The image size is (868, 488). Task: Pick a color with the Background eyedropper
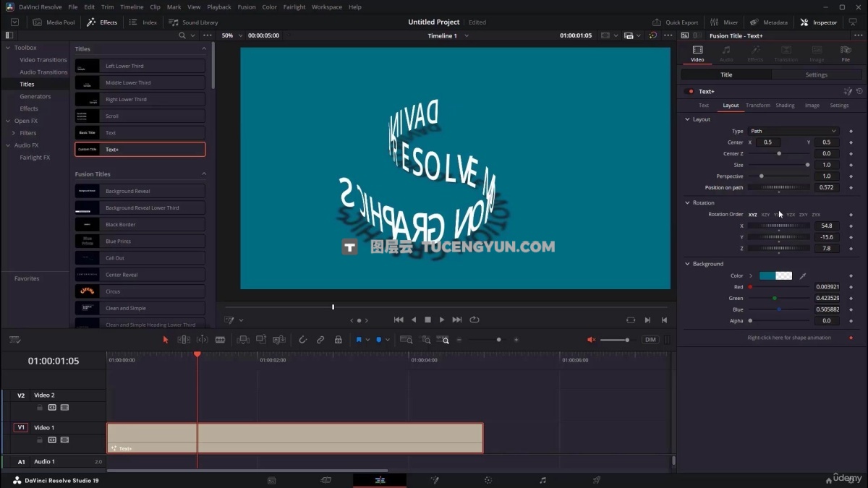[x=802, y=275]
